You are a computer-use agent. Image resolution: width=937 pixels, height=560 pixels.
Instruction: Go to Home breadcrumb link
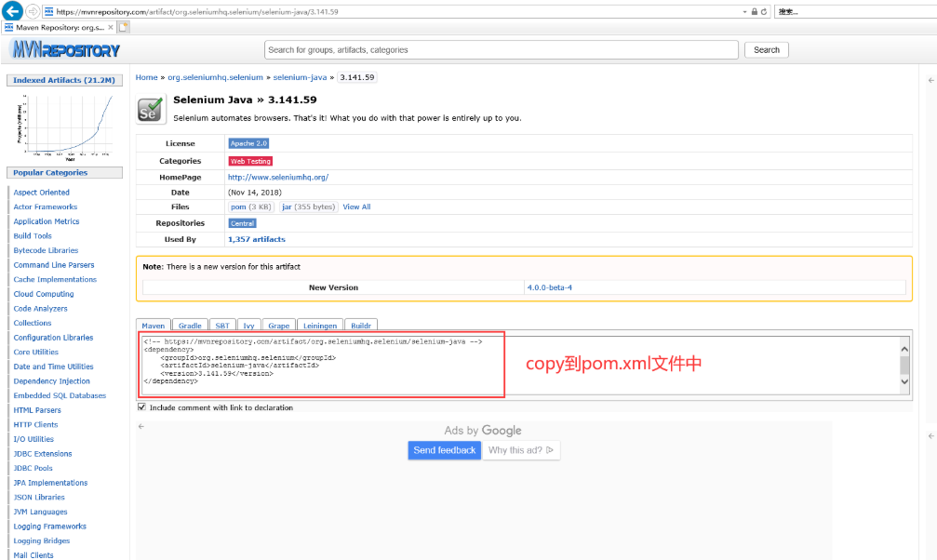point(146,78)
